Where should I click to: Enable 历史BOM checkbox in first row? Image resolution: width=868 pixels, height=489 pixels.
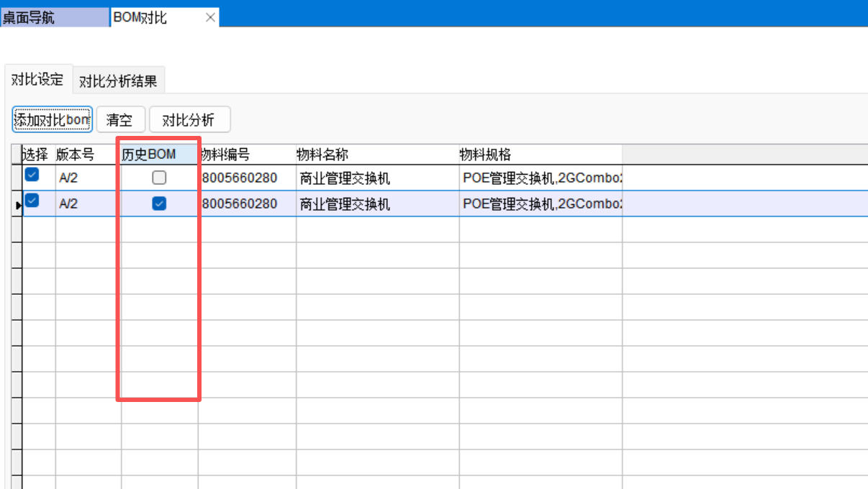click(159, 178)
